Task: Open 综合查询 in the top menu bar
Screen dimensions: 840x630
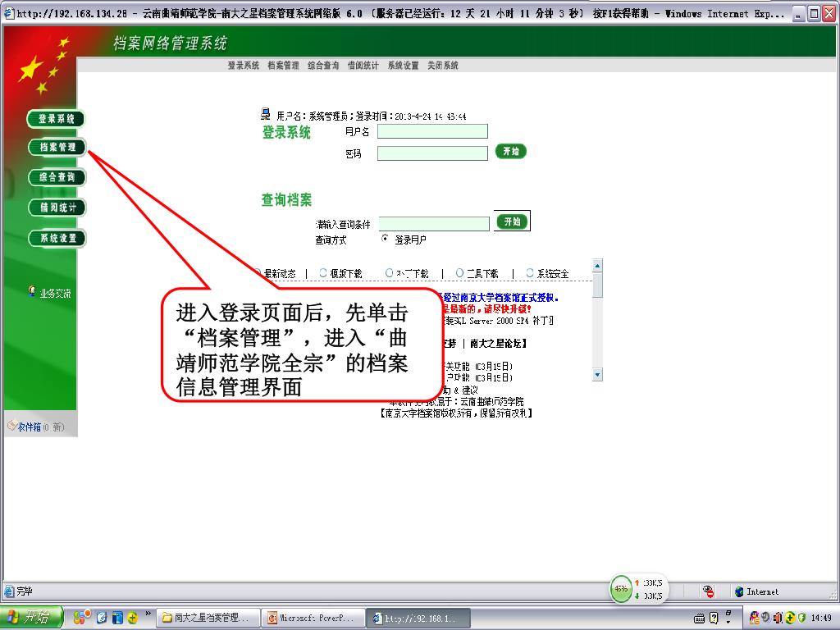Action: [x=323, y=66]
